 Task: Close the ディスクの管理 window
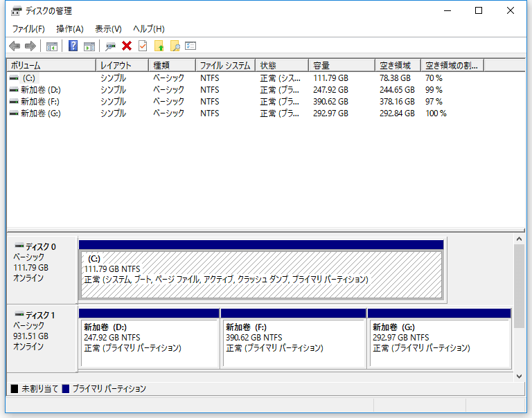coord(511,11)
